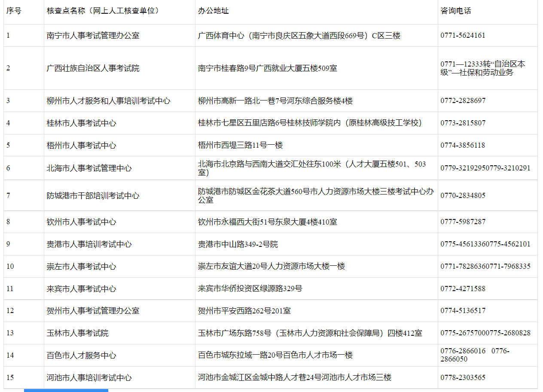The height and width of the screenshot is (392, 543).
Task: Click the address 南宁市桂春路9号广西就业大厦五楼509室
Action: pos(268,68)
